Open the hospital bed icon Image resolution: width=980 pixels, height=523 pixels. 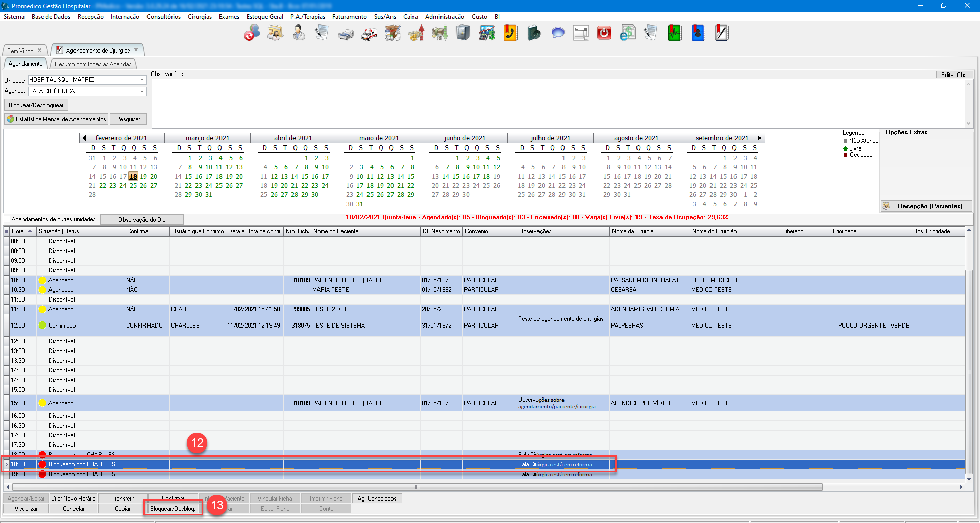(346, 34)
